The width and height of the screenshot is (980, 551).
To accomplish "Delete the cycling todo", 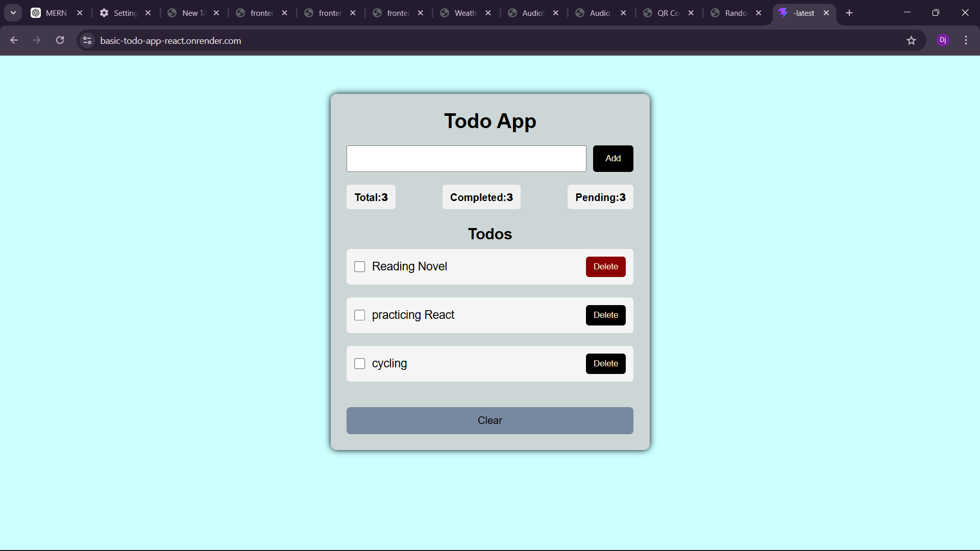I will pos(606,364).
